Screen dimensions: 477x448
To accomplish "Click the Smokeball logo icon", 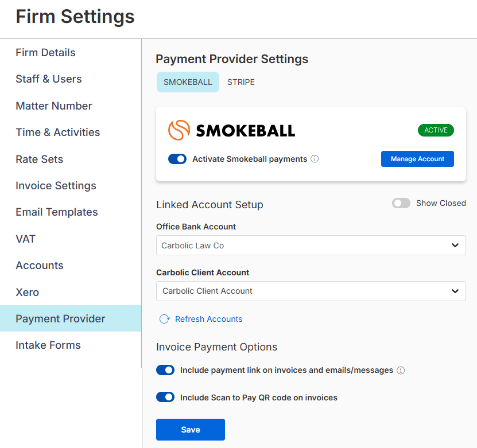I will point(179,130).
